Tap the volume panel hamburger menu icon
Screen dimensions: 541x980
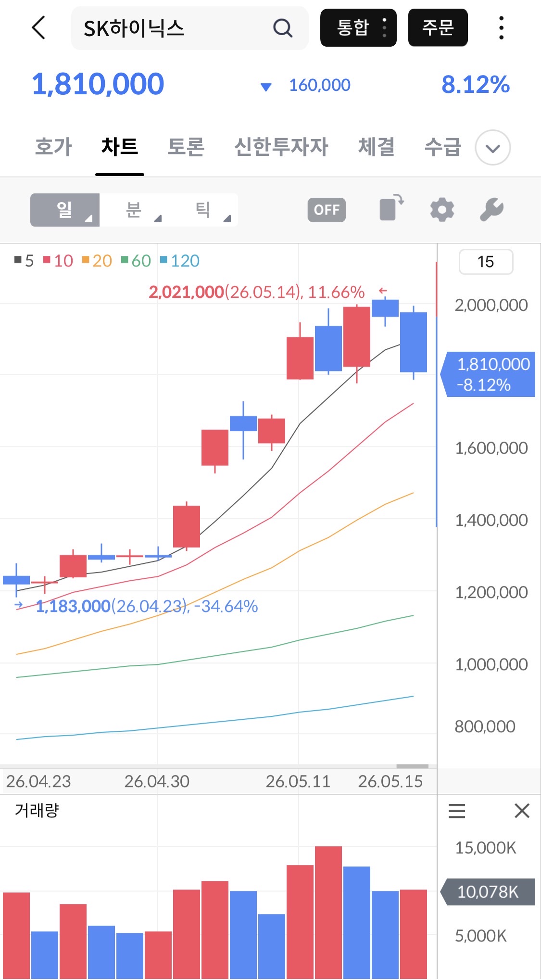coord(457,811)
